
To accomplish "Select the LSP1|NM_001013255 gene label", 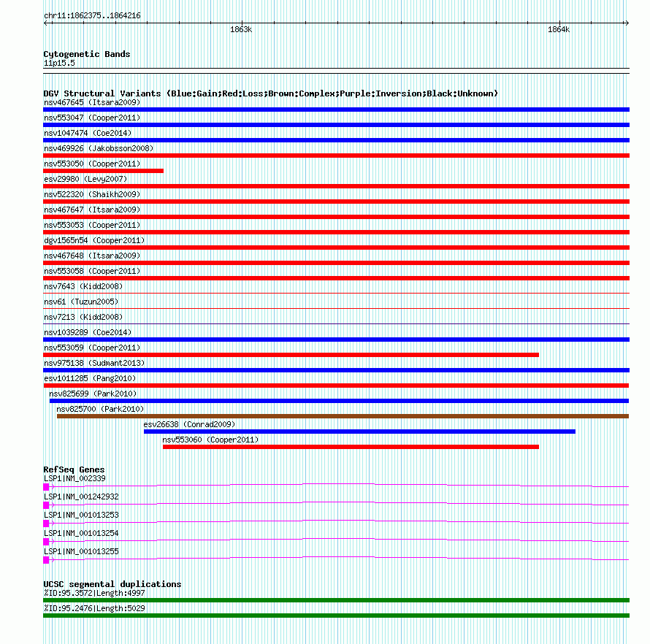I will [x=81, y=551].
